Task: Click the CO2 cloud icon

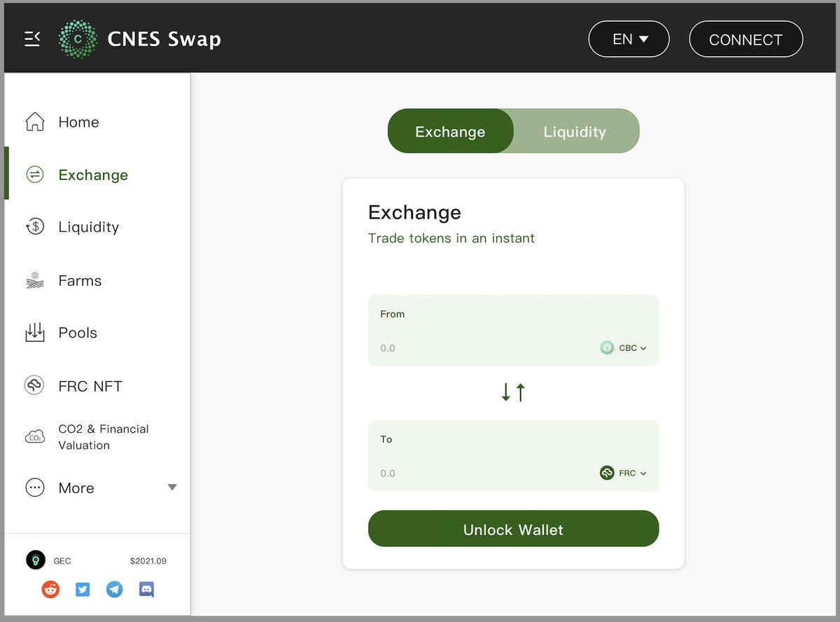Action: click(x=35, y=437)
